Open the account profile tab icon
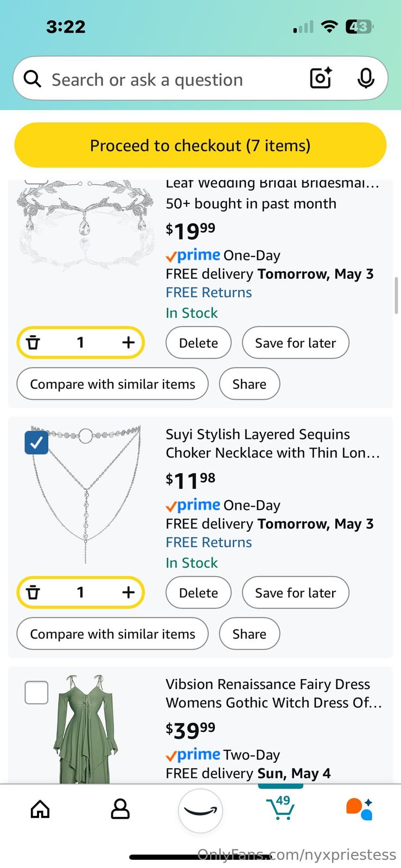Viewport: 401px width, 868px height. pyautogui.click(x=120, y=809)
